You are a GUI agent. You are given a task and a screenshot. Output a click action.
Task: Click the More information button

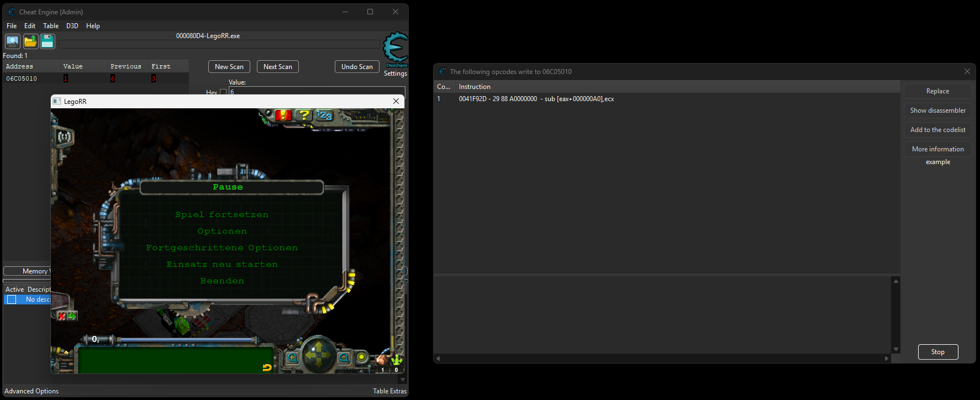(938, 149)
